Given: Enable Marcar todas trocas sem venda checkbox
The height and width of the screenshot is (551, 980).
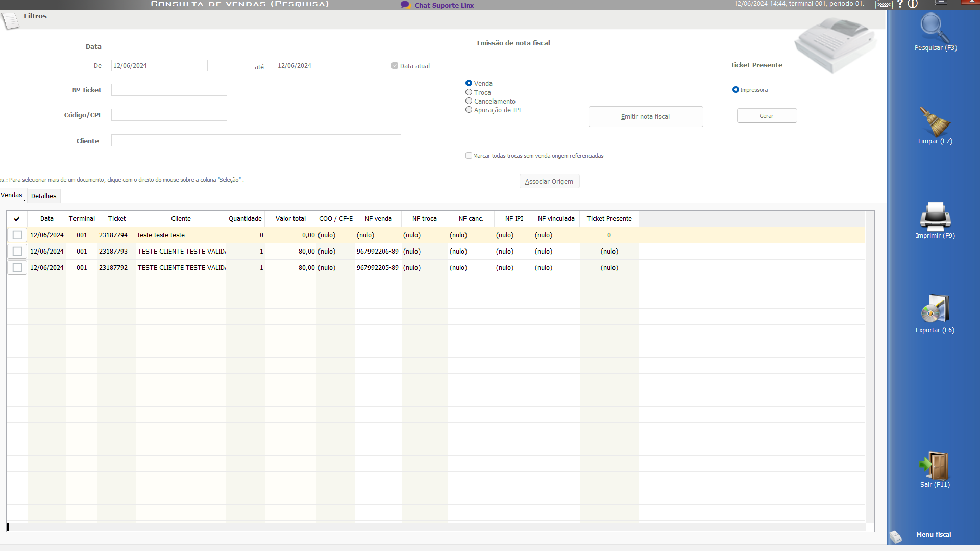Looking at the screenshot, I should tap(469, 156).
